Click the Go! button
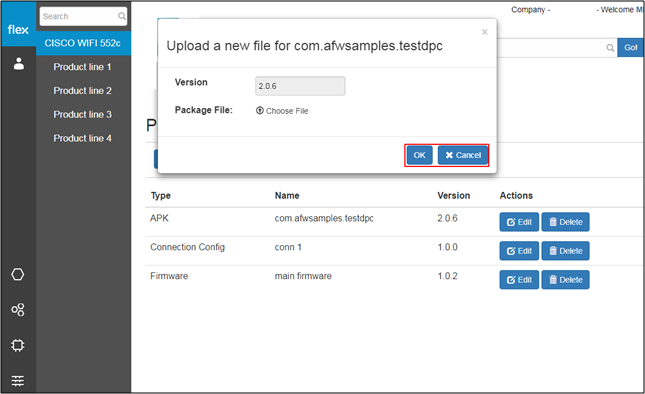645x394 pixels. (631, 48)
